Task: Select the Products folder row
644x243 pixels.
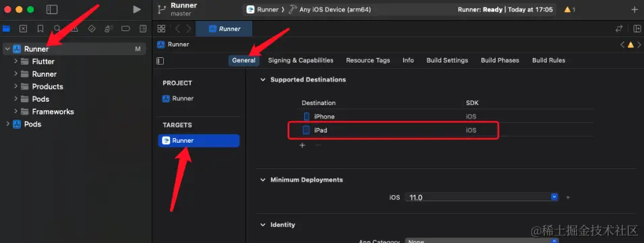Action: point(74,86)
